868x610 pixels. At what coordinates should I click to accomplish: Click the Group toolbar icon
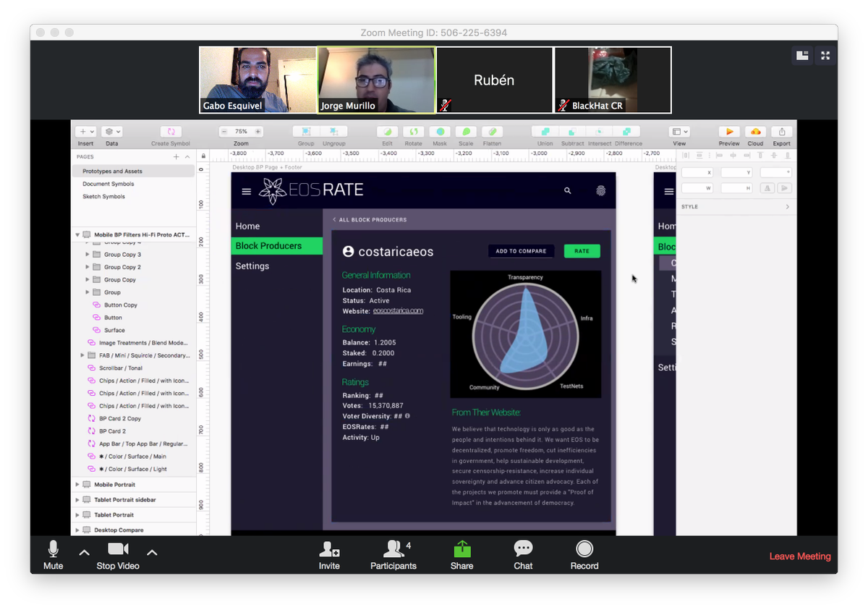[306, 132]
